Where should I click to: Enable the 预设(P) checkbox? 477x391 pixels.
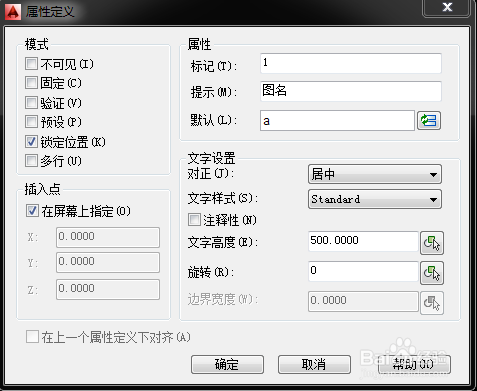coord(31,122)
